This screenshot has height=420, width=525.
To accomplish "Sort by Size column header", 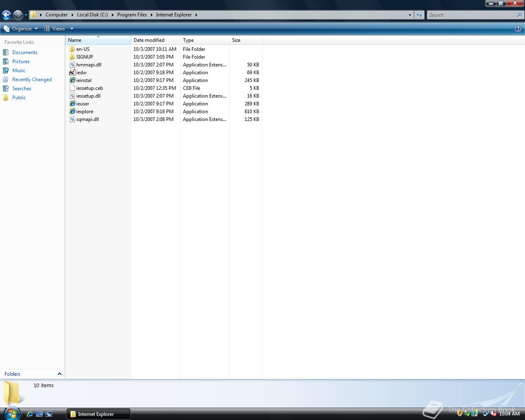I will pyautogui.click(x=246, y=40).
